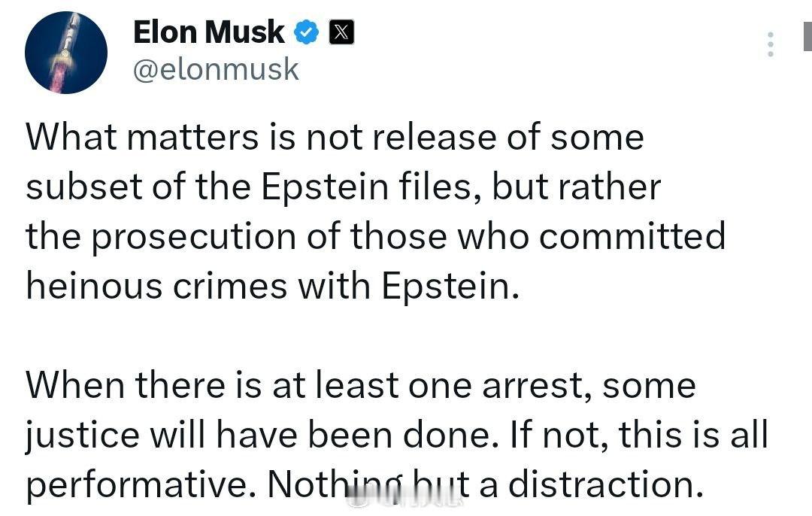Open the three-dot more options menu
This screenshot has height=516, width=812.
pyautogui.click(x=771, y=44)
